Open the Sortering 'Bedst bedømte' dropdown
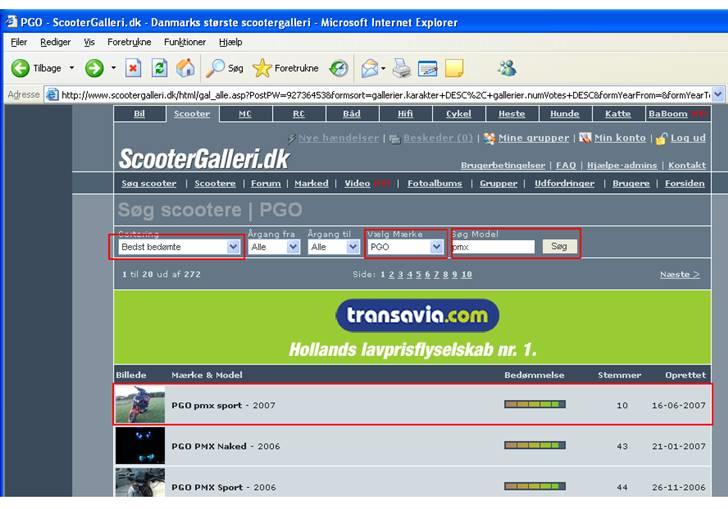This screenshot has height=509, width=728. [179, 247]
